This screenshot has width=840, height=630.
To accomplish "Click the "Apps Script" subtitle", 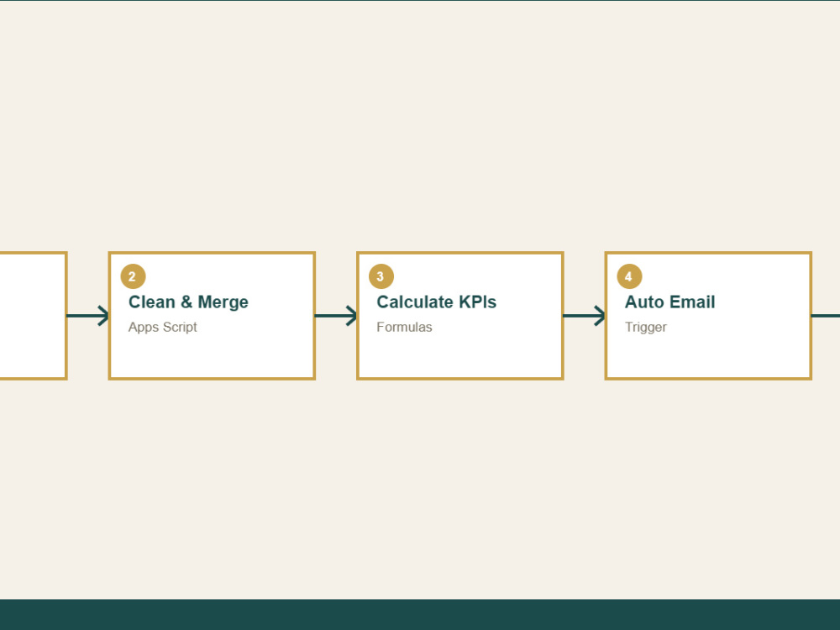I will (163, 327).
